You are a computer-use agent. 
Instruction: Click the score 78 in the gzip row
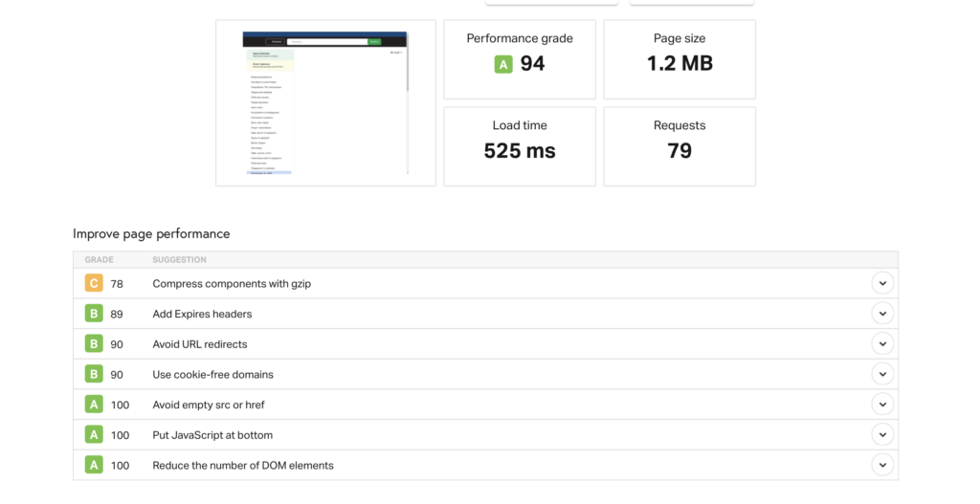tap(117, 284)
